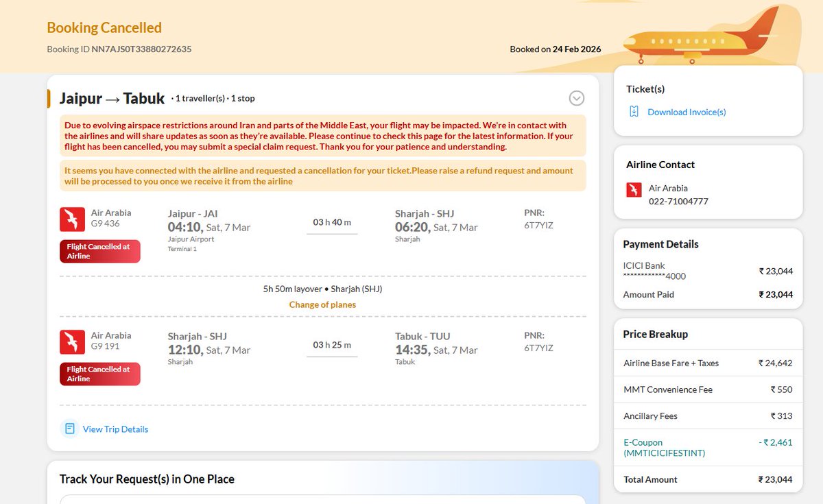Click the orange refund request notice
This screenshot has height=504, width=823.
point(322,176)
